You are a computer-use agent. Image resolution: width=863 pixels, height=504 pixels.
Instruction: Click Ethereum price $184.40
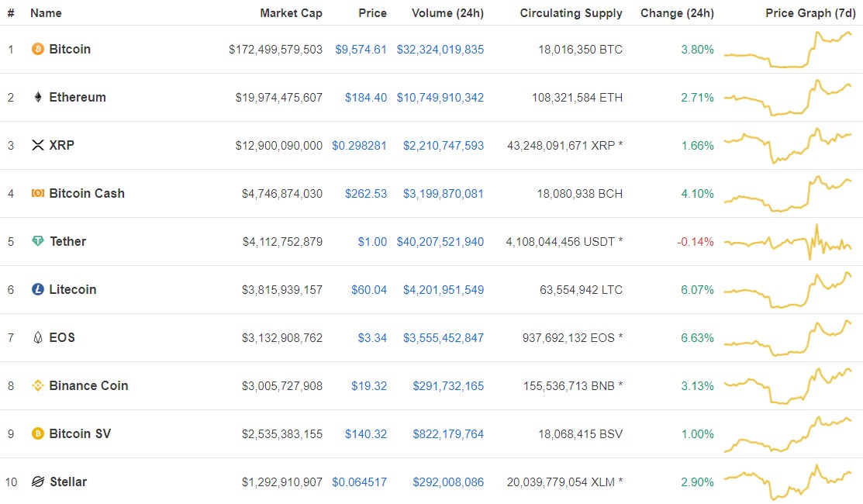366,98
